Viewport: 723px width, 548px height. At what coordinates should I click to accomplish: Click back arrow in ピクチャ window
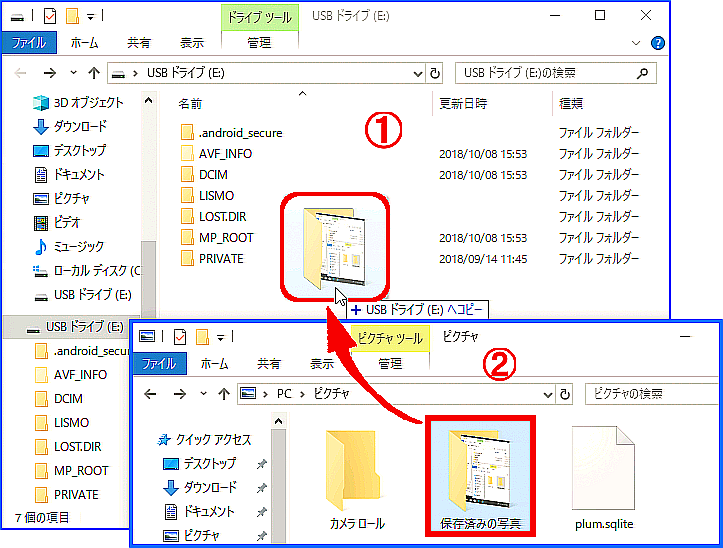pyautogui.click(x=150, y=394)
